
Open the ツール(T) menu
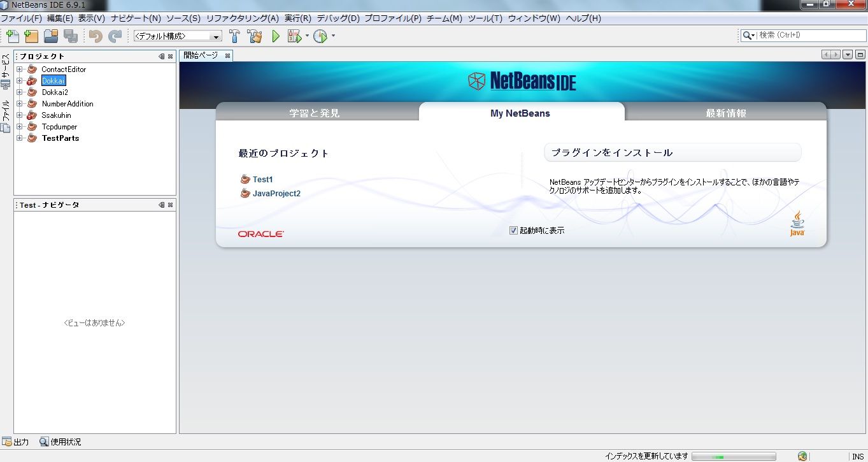485,18
